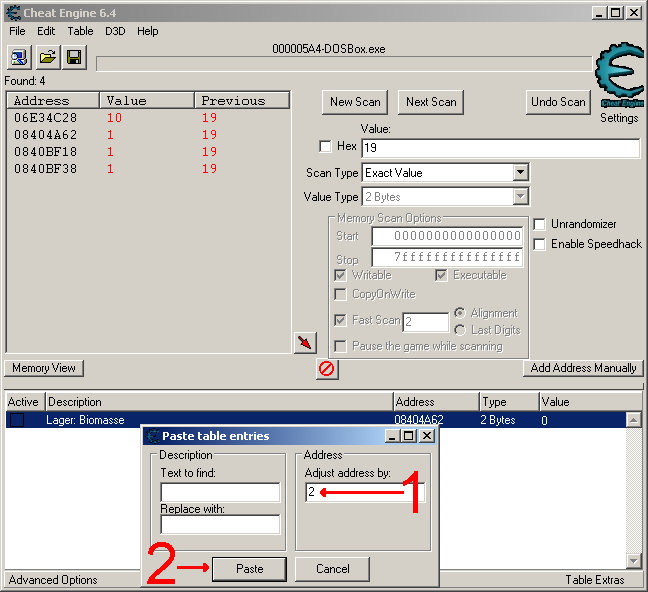
Task: Click the Replace with field
Action: tap(220, 525)
